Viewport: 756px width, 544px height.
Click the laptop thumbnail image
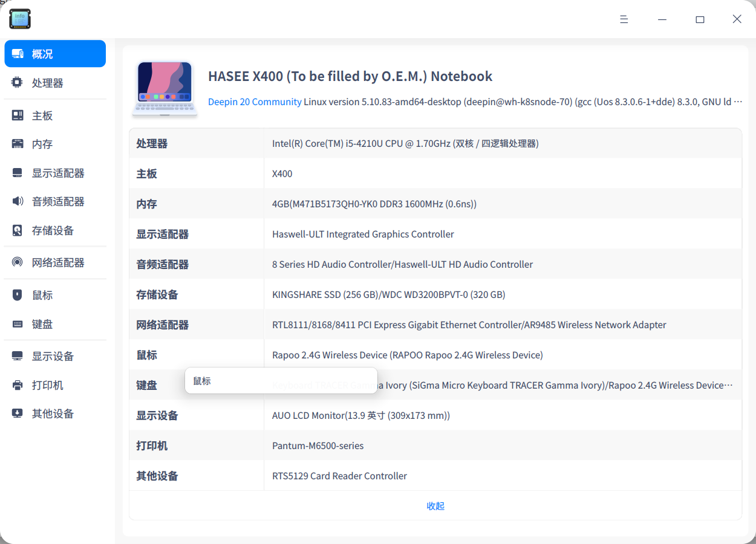pos(165,88)
